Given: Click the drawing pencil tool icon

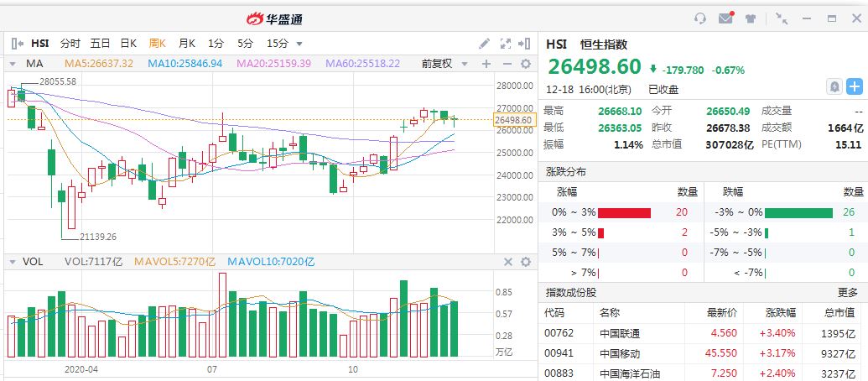Looking at the screenshot, I should (x=484, y=44).
